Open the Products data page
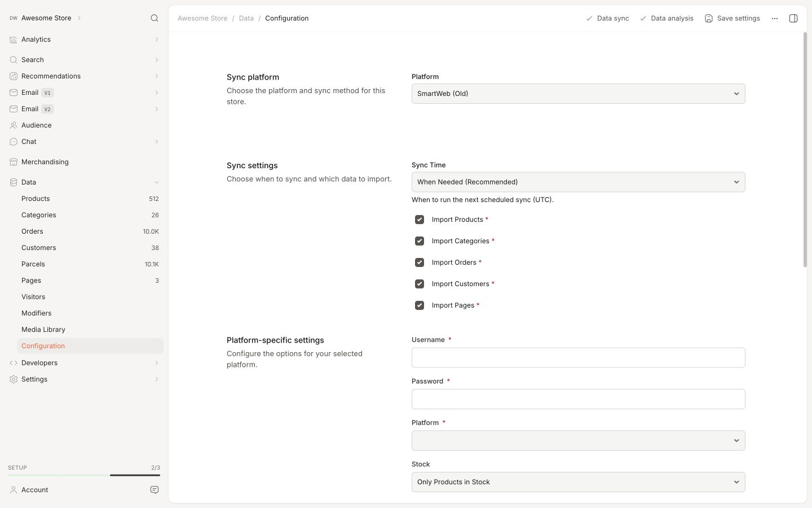 (x=90, y=199)
